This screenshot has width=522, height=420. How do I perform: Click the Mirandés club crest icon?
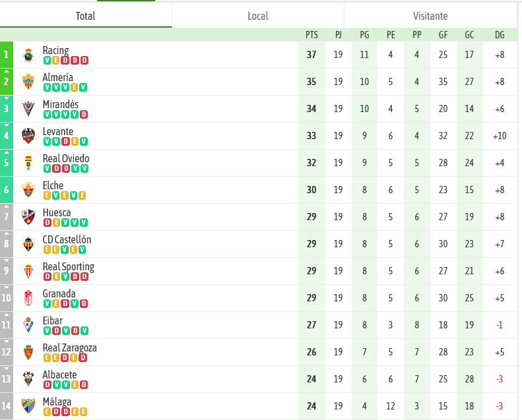click(x=28, y=109)
